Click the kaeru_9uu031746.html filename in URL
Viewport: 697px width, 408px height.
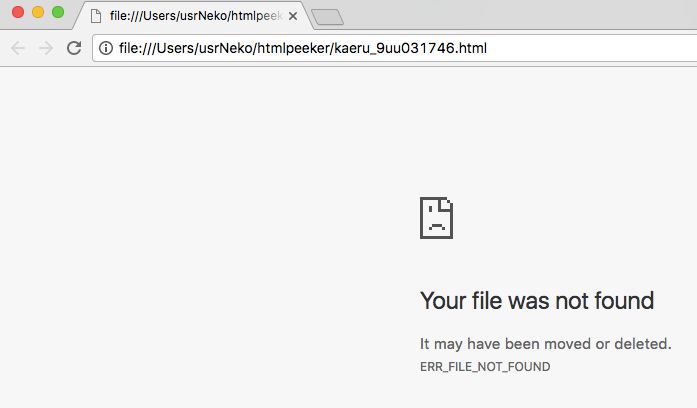coord(410,48)
